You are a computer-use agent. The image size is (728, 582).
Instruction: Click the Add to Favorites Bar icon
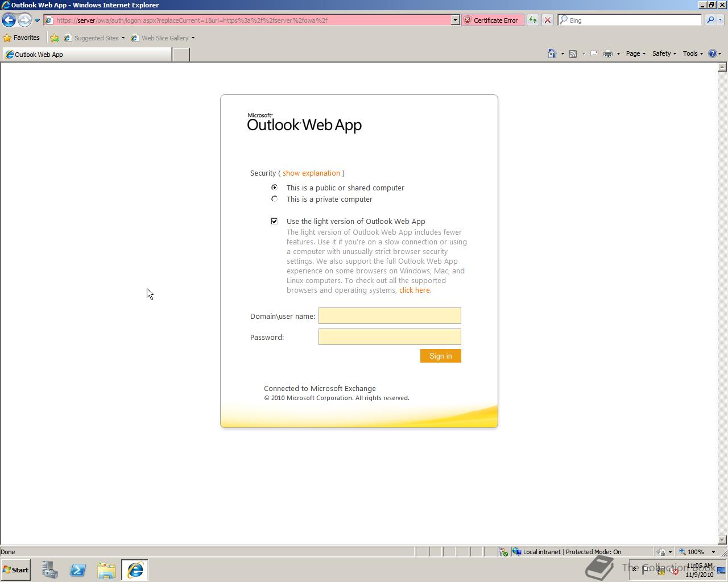point(55,38)
